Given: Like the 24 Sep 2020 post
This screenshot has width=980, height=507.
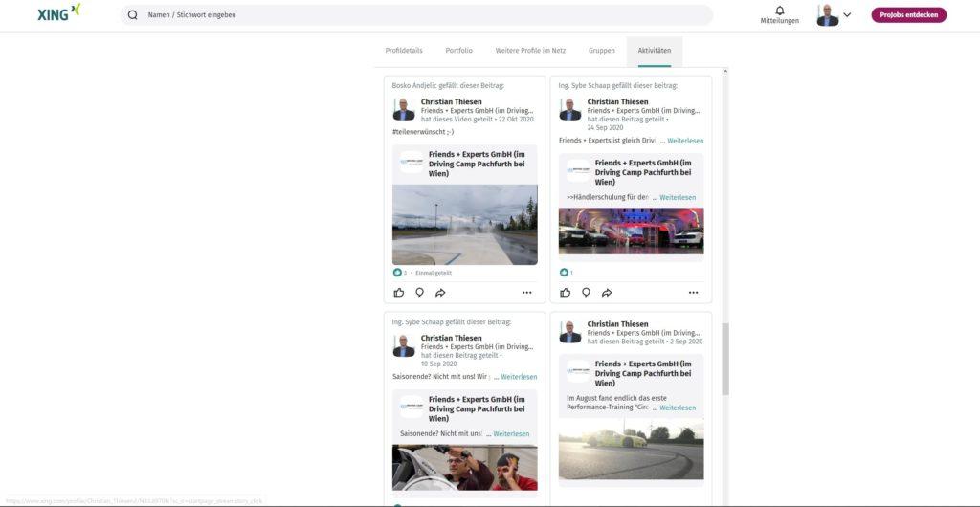Looking at the screenshot, I should (565, 292).
